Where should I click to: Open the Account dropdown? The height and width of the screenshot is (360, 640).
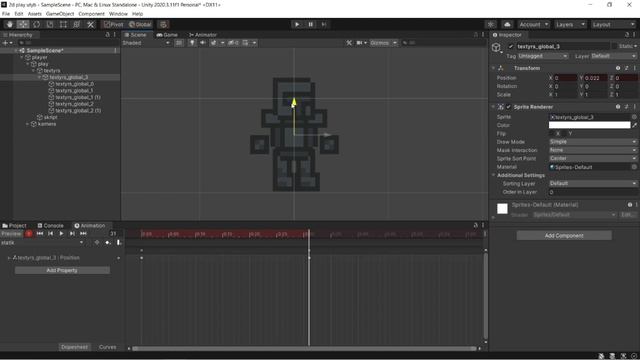pyautogui.click(x=534, y=24)
